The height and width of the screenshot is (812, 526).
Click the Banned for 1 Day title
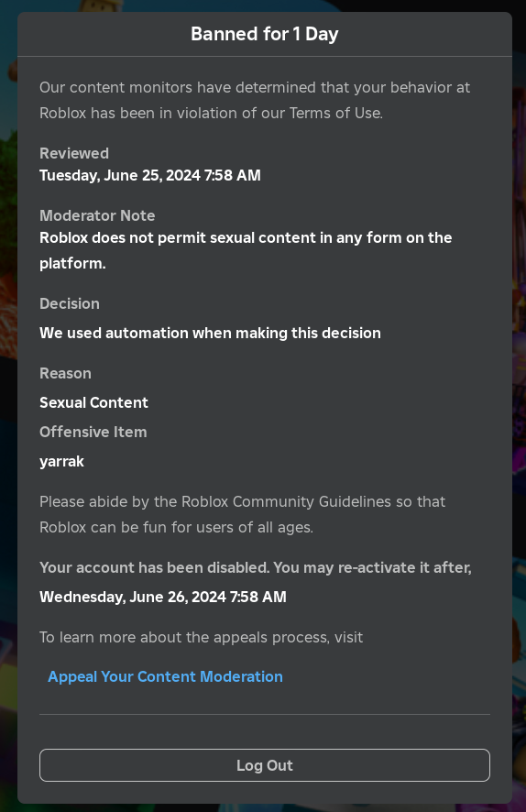[x=265, y=34]
